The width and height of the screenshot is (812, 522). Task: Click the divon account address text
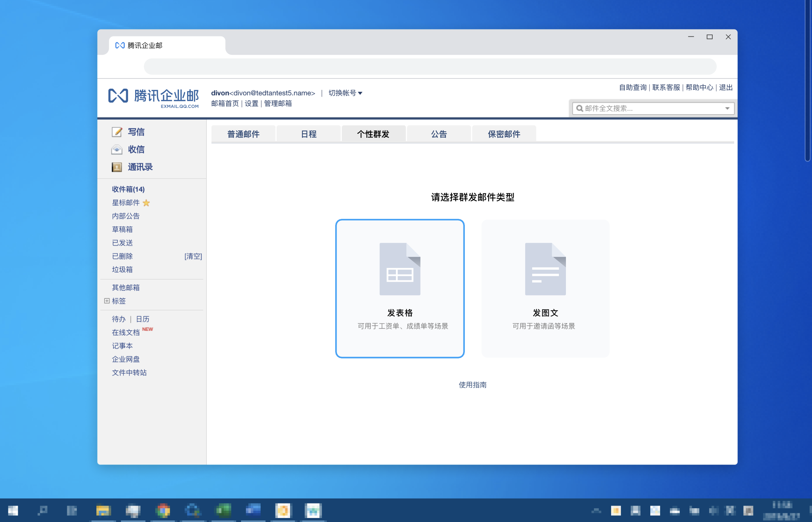point(263,93)
